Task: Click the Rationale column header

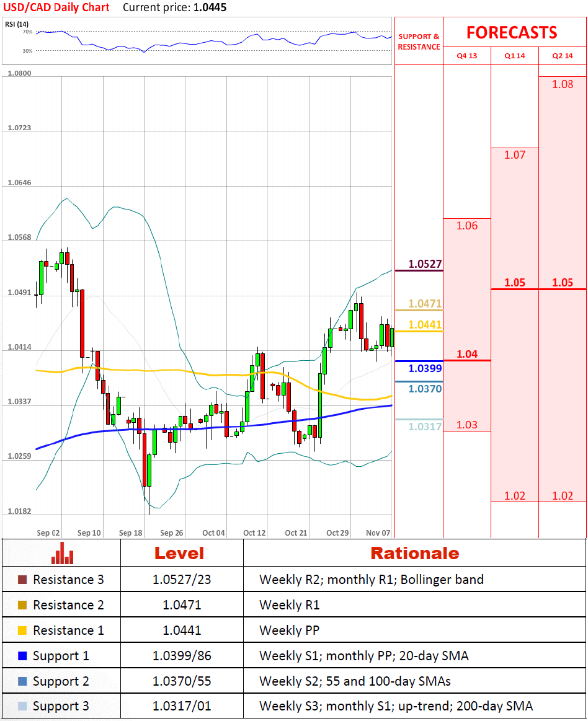Action: [x=414, y=553]
